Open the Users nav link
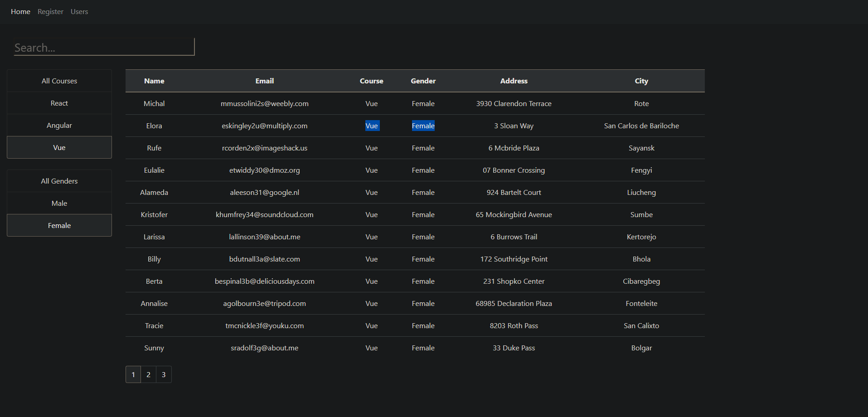 79,12
